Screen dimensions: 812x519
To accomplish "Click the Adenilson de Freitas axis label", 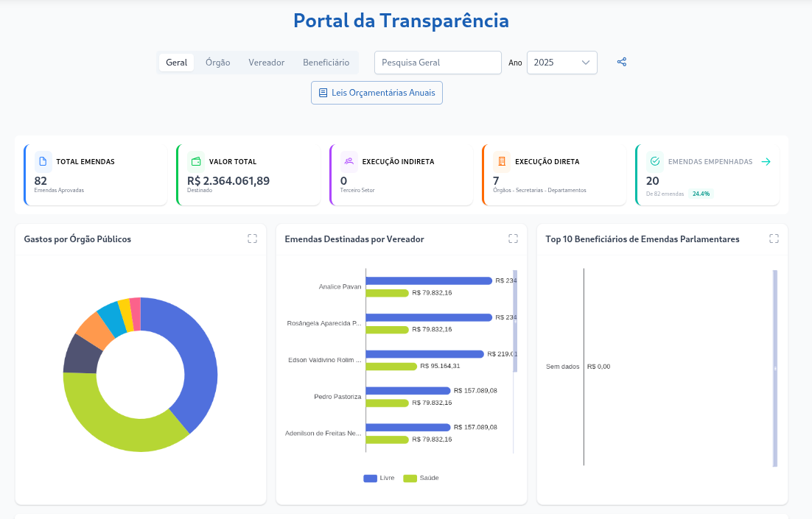I will point(323,434).
